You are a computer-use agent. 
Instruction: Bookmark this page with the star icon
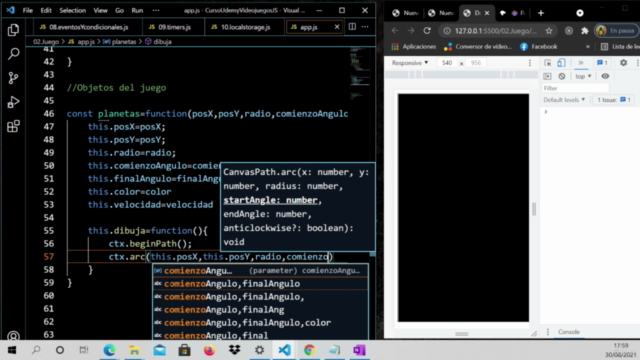tap(549, 31)
